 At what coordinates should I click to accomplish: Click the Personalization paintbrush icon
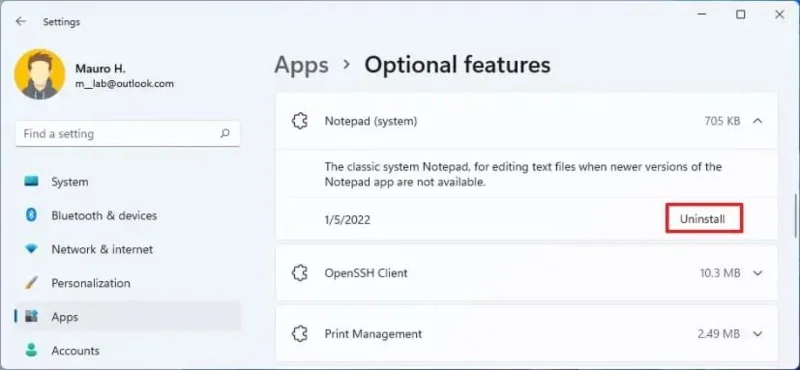[x=31, y=283]
